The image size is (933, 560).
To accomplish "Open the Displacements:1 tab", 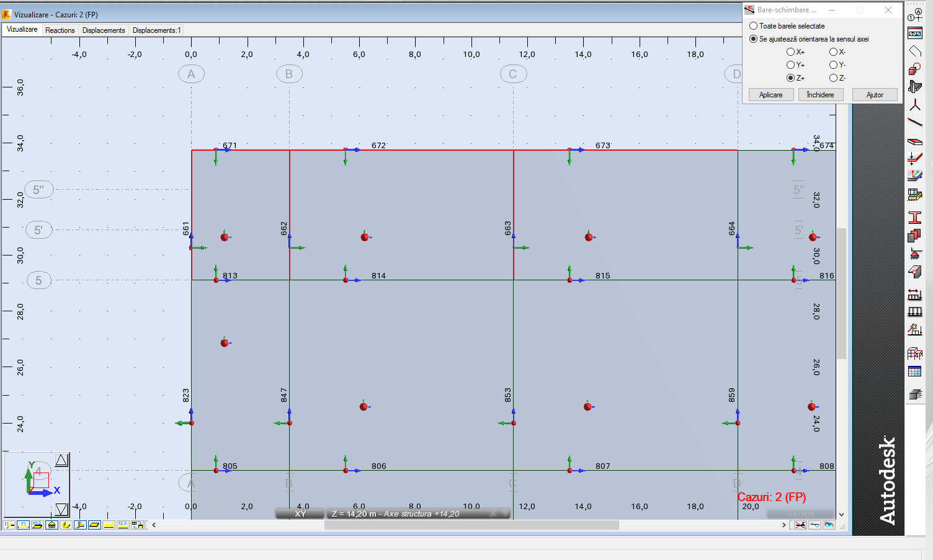I will point(156,30).
